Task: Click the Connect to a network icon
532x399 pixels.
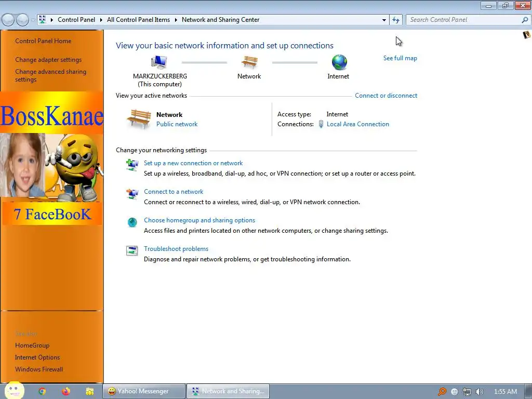Action: (x=132, y=194)
